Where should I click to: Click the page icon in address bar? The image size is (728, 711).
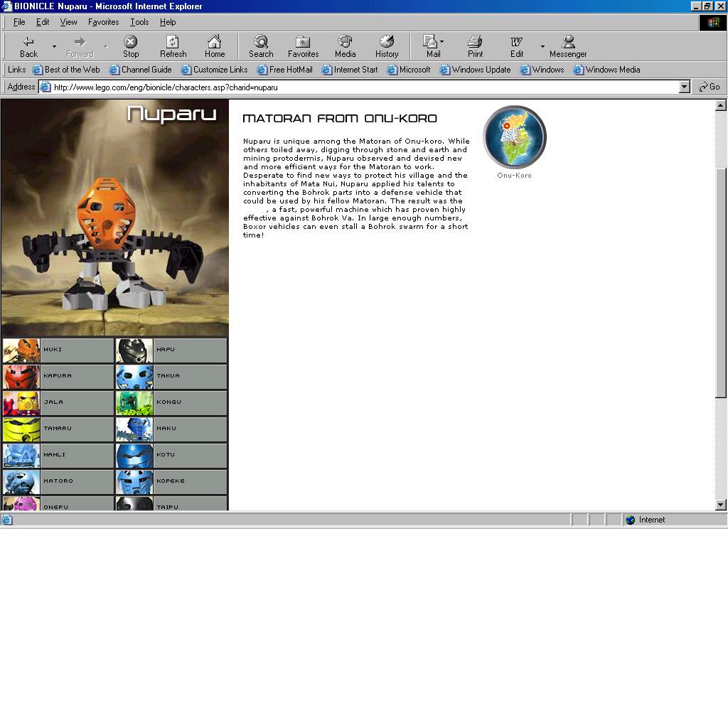(45, 87)
